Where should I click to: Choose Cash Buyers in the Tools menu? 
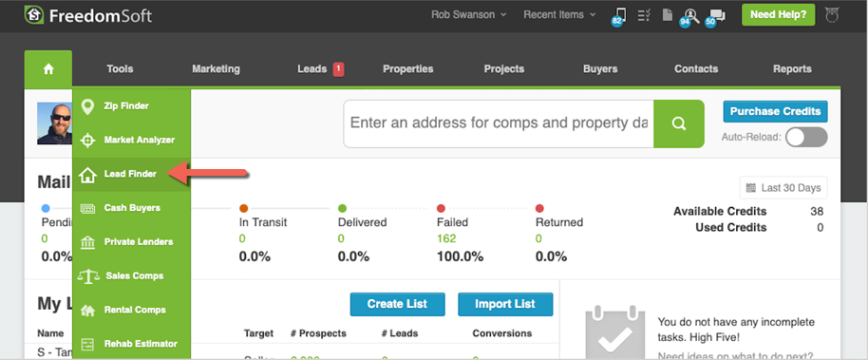(131, 208)
